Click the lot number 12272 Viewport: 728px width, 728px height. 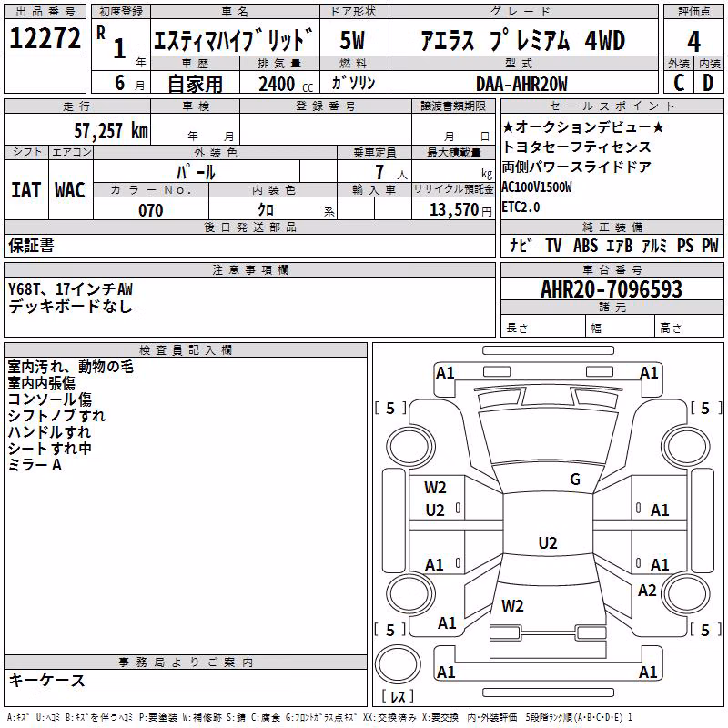click(x=45, y=38)
